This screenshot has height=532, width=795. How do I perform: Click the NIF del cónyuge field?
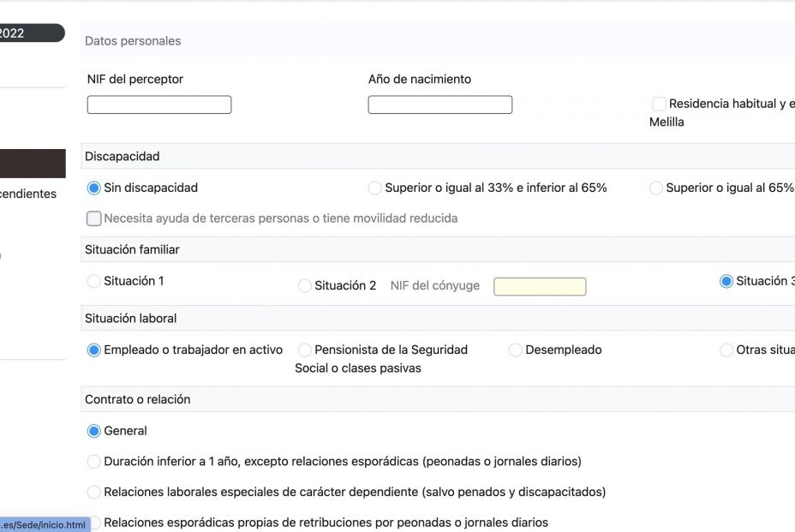coord(540,286)
